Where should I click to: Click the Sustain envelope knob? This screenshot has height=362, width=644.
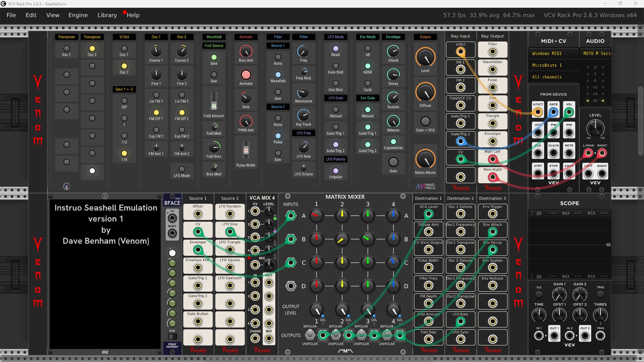pyautogui.click(x=393, y=98)
